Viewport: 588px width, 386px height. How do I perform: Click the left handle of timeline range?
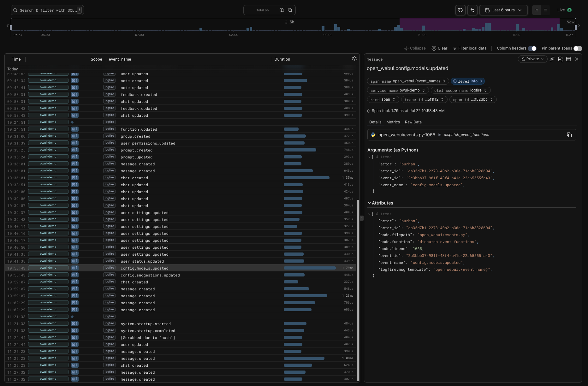coord(11,27)
